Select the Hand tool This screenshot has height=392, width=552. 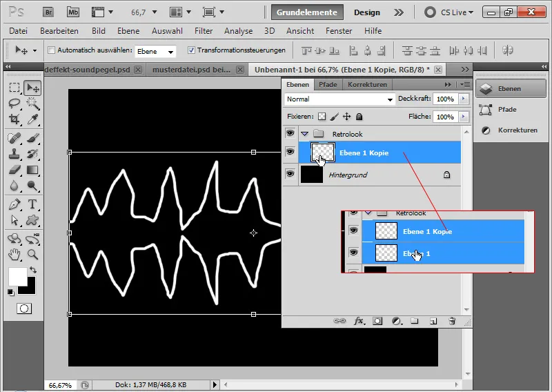click(x=14, y=254)
